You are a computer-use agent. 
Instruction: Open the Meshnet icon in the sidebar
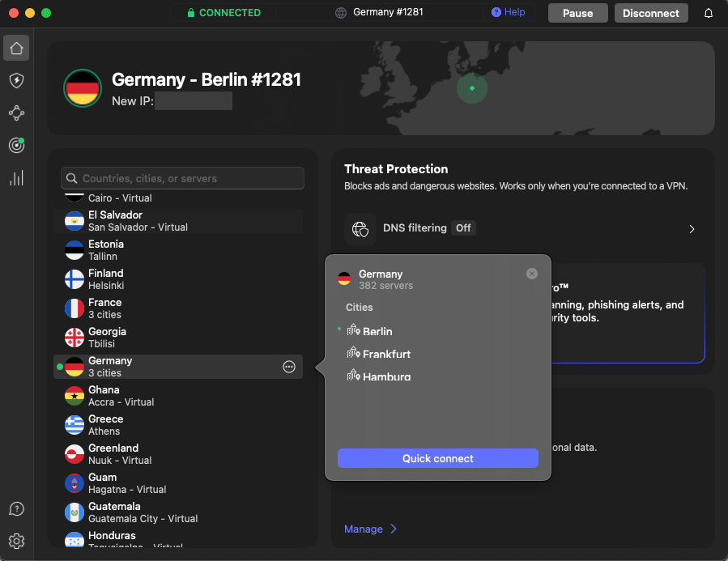point(16,113)
